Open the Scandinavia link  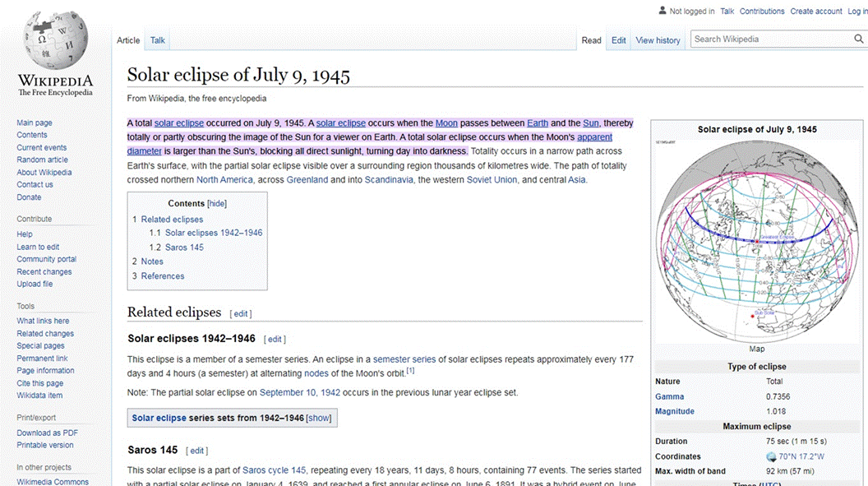(389, 180)
